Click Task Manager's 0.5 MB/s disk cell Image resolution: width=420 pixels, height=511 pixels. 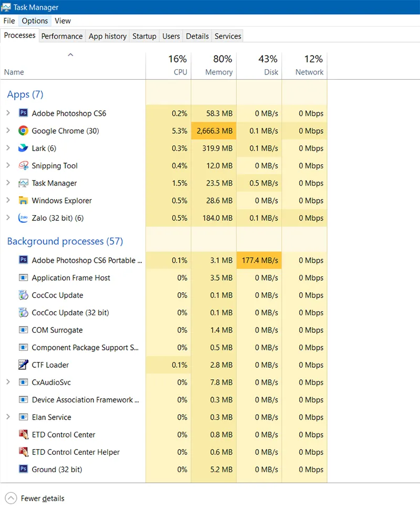[259, 183]
